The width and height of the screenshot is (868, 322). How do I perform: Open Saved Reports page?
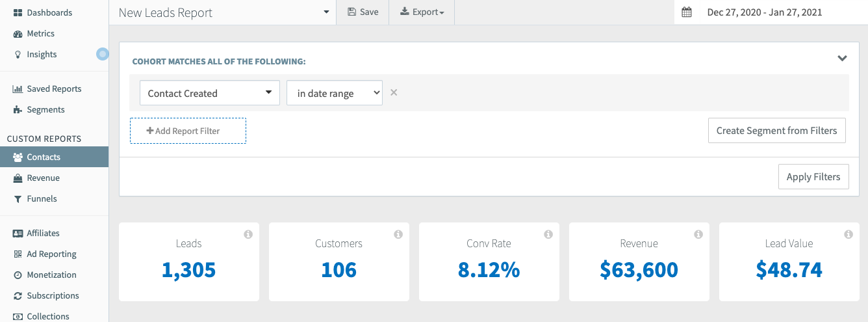coord(54,89)
